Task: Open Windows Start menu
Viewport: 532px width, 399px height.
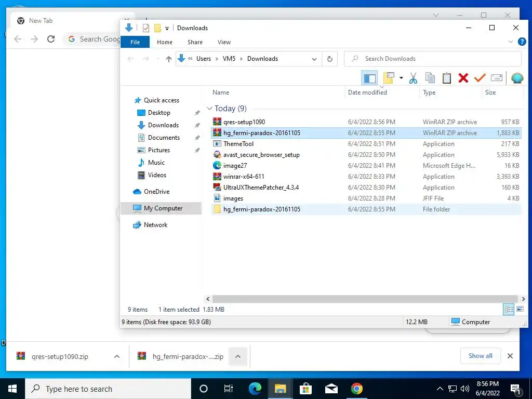Action: 12,389
